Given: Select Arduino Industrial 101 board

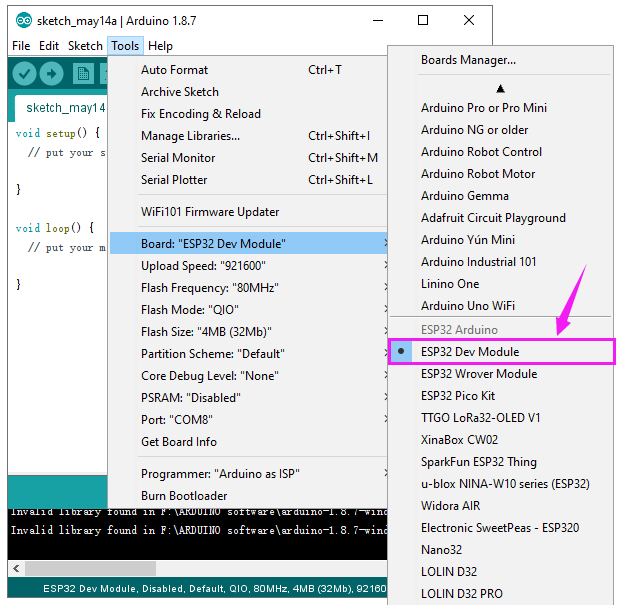Looking at the screenshot, I should (x=501, y=261).
